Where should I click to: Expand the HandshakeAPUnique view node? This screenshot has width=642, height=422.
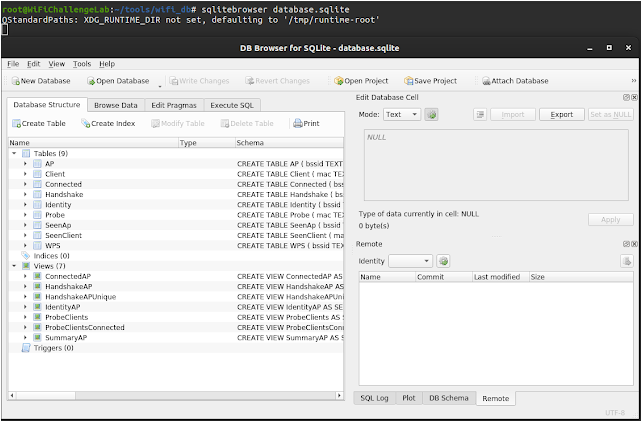(25, 297)
